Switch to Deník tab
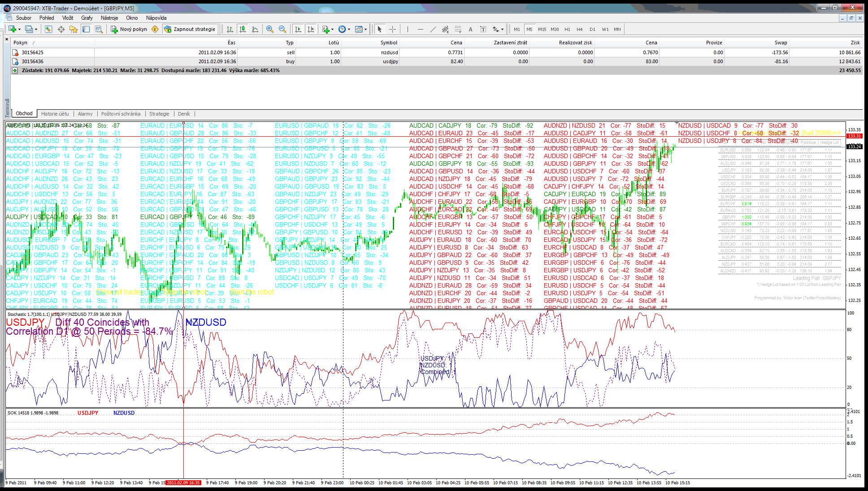The image size is (868, 491). tap(184, 114)
